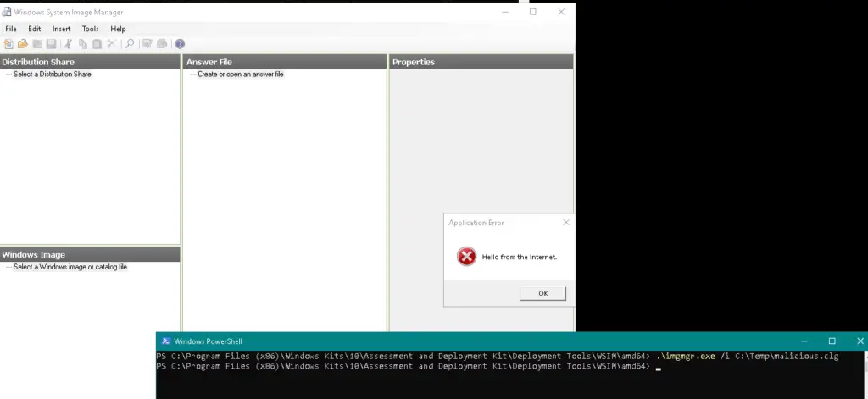Viewport: 868px width, 399px height.
Task: Select 'Select a Distribution Share' tree item
Action: [52, 75]
